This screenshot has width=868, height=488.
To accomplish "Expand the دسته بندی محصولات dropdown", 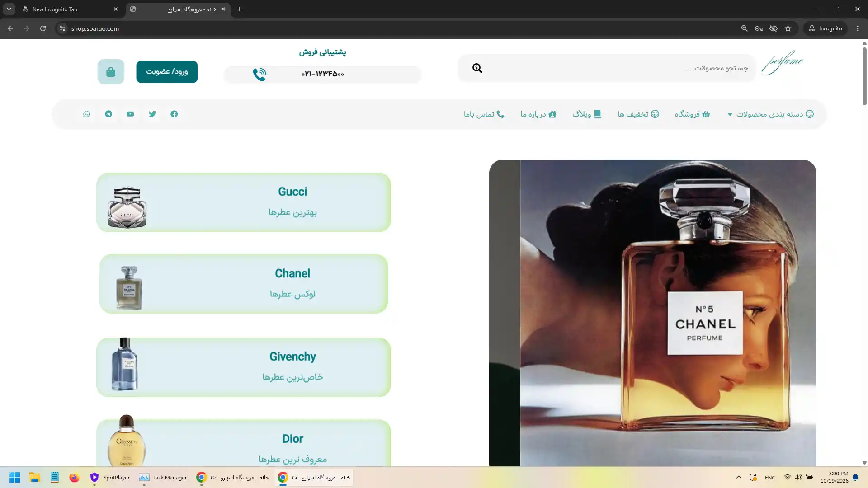I will click(770, 114).
